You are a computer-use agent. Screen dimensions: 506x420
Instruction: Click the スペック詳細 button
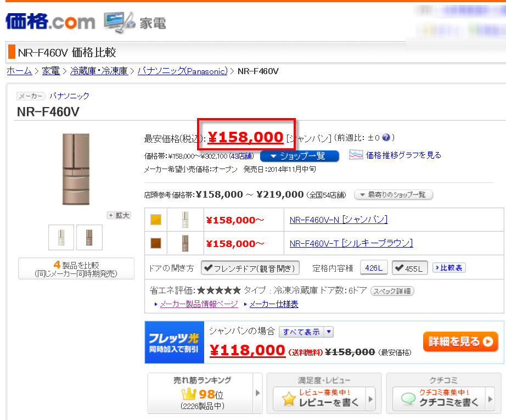click(x=392, y=291)
